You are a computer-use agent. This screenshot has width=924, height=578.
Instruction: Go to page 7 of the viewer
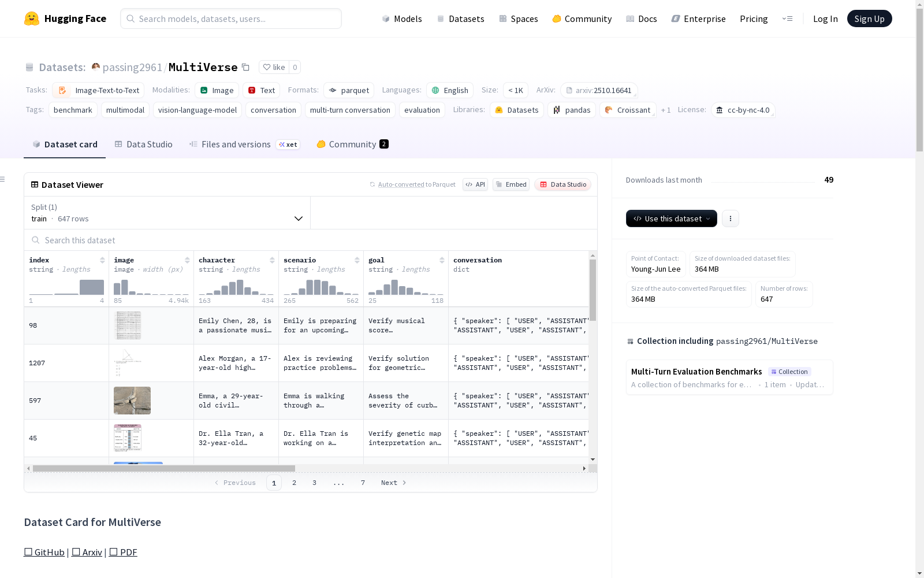[x=363, y=483]
